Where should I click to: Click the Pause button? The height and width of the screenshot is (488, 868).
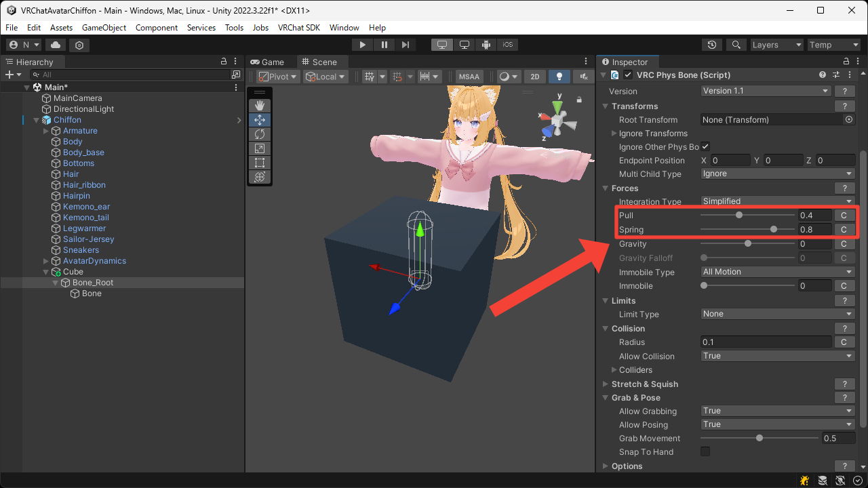coord(384,45)
